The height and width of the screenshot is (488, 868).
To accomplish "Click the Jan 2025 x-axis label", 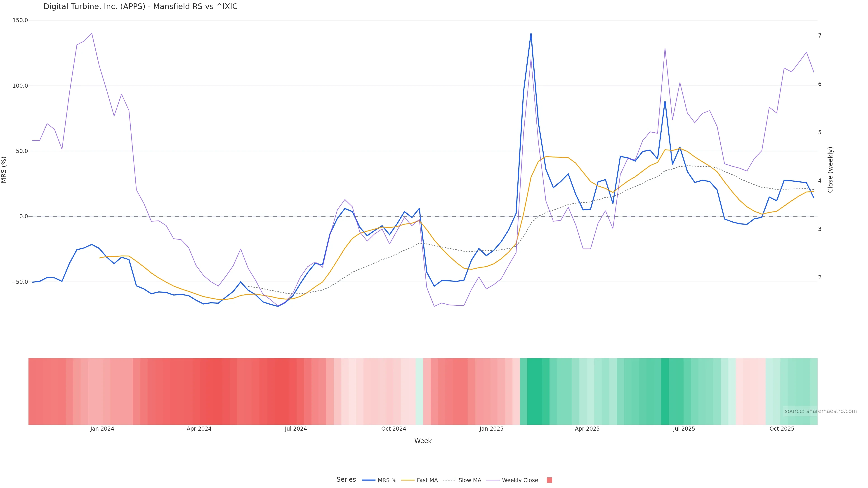I will 491,429.
